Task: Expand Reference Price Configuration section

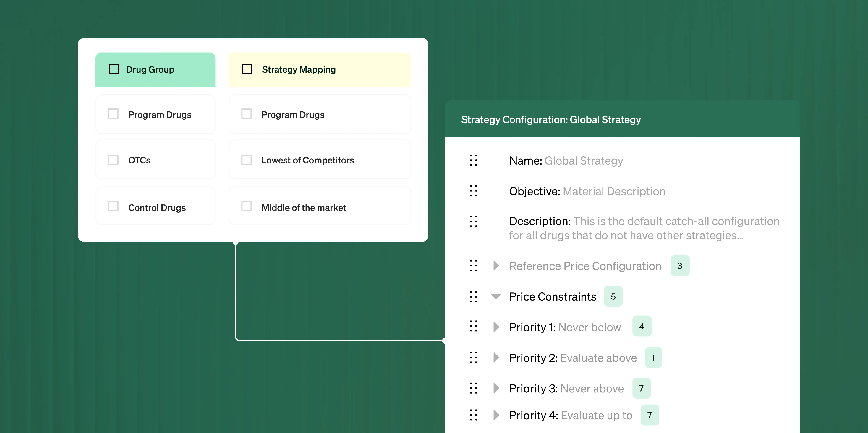Action: pyautogui.click(x=496, y=266)
